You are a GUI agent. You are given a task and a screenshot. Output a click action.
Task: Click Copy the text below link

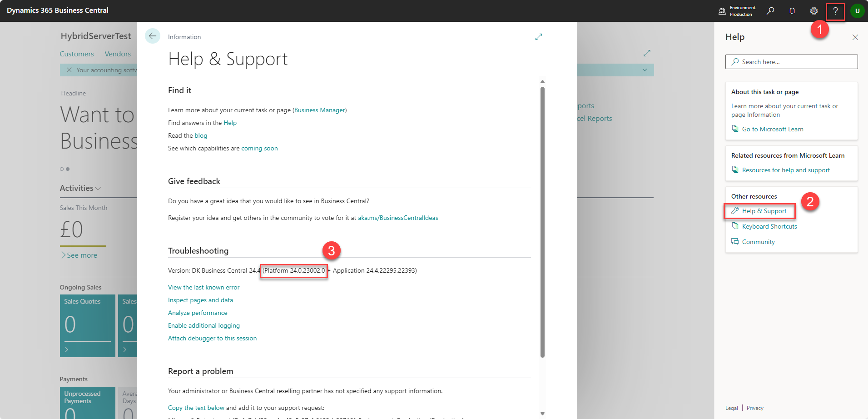click(x=196, y=408)
